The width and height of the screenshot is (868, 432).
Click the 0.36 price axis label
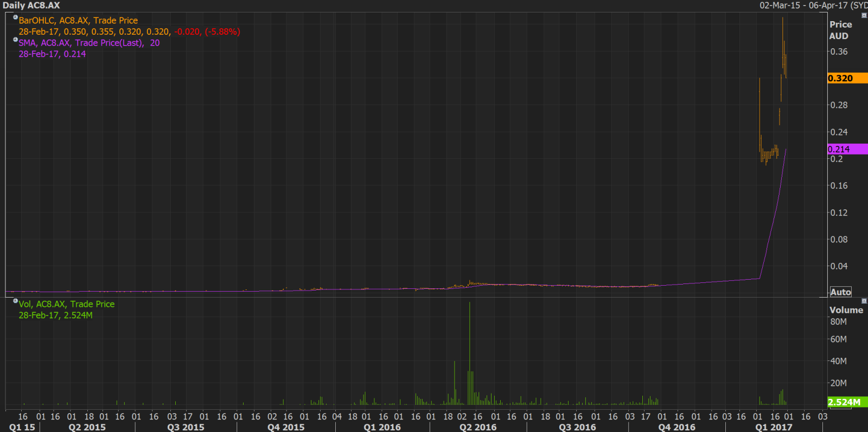[839, 51]
